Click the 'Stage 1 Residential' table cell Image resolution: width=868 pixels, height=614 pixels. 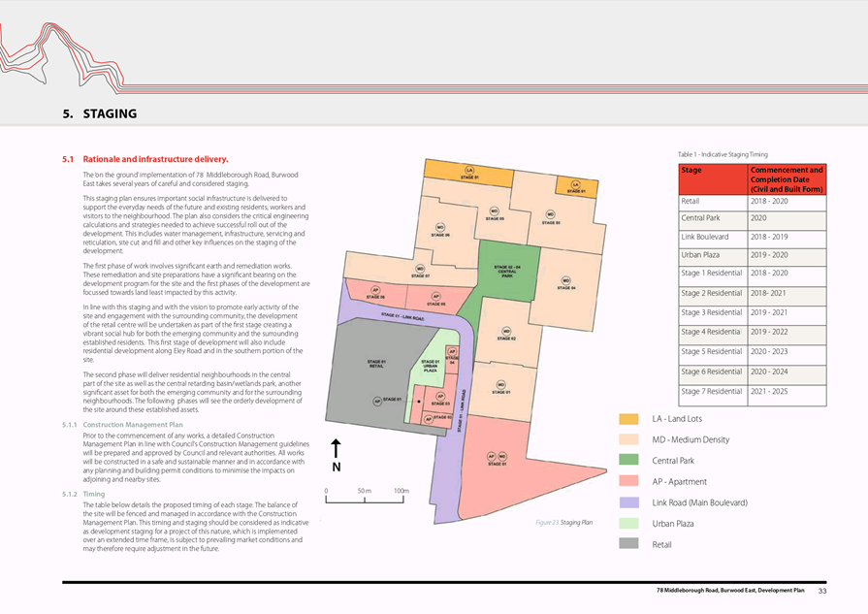714,275
